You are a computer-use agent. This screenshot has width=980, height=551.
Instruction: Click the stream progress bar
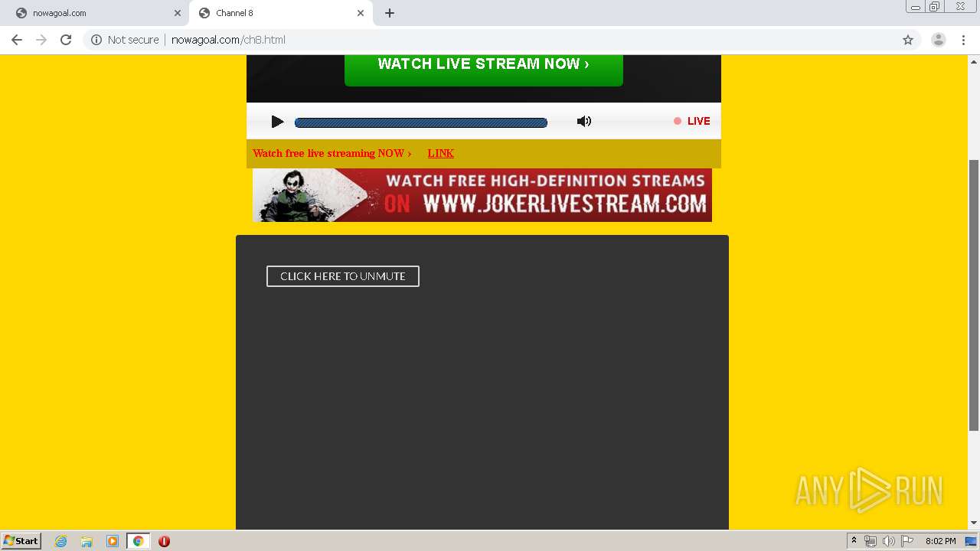click(x=421, y=122)
